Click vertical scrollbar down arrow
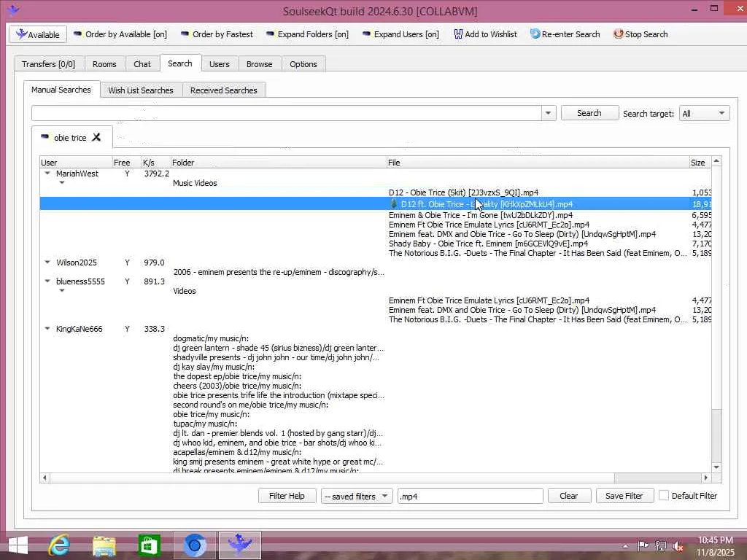The width and height of the screenshot is (747, 560). (716, 467)
